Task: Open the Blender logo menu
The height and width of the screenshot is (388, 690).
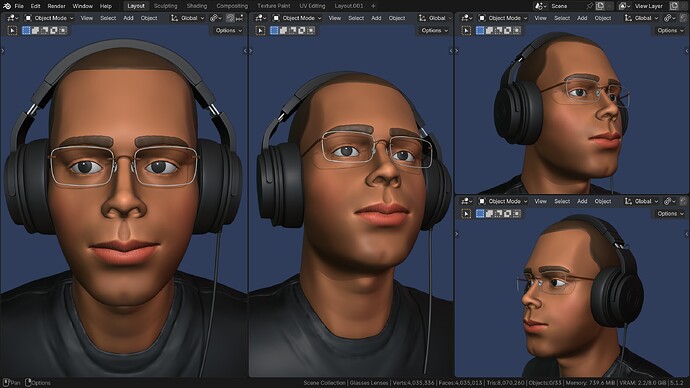Action: (x=7, y=6)
